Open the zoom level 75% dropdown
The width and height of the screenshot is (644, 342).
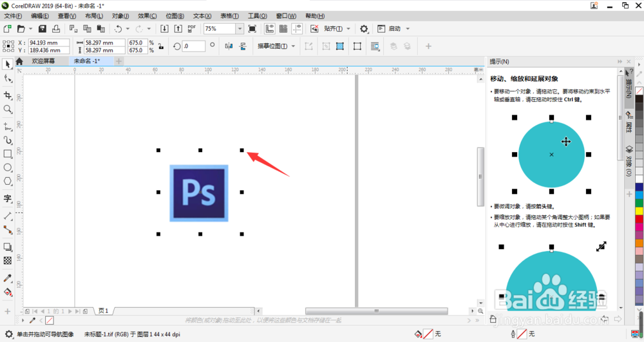[240, 29]
